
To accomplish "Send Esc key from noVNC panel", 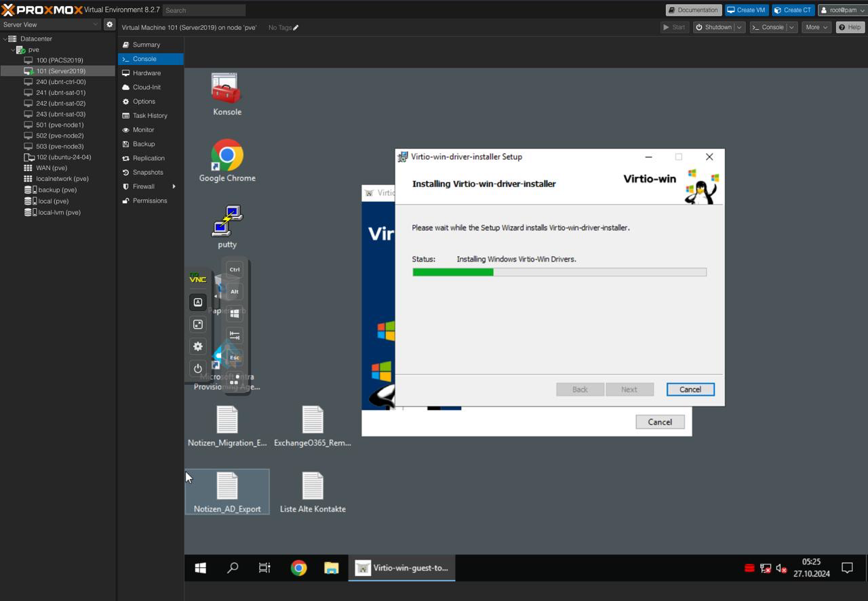I will click(235, 357).
